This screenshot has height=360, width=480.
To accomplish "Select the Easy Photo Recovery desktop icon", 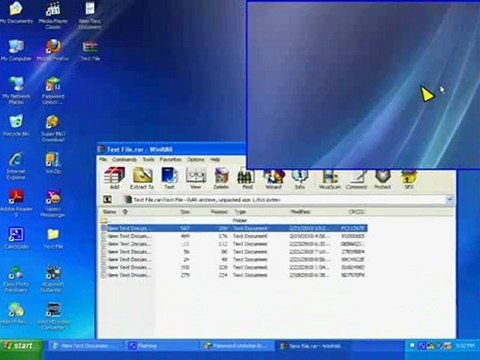I will pos(16,279).
